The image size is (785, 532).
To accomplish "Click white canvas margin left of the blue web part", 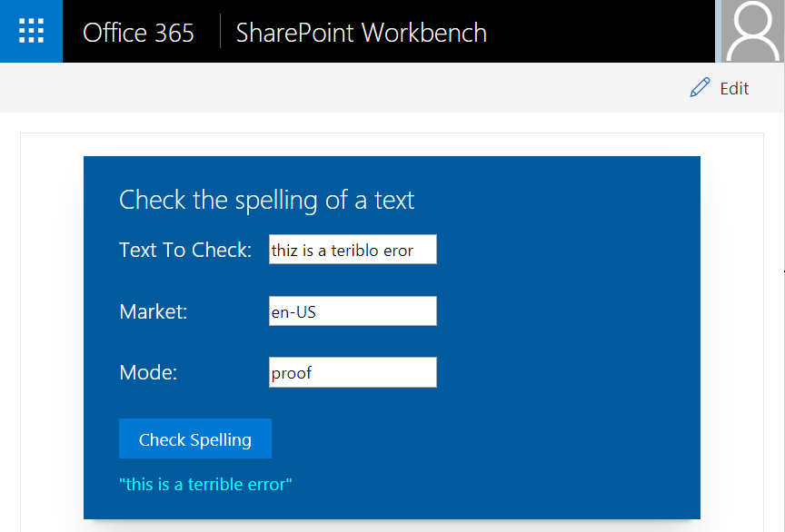I will tap(52, 327).
